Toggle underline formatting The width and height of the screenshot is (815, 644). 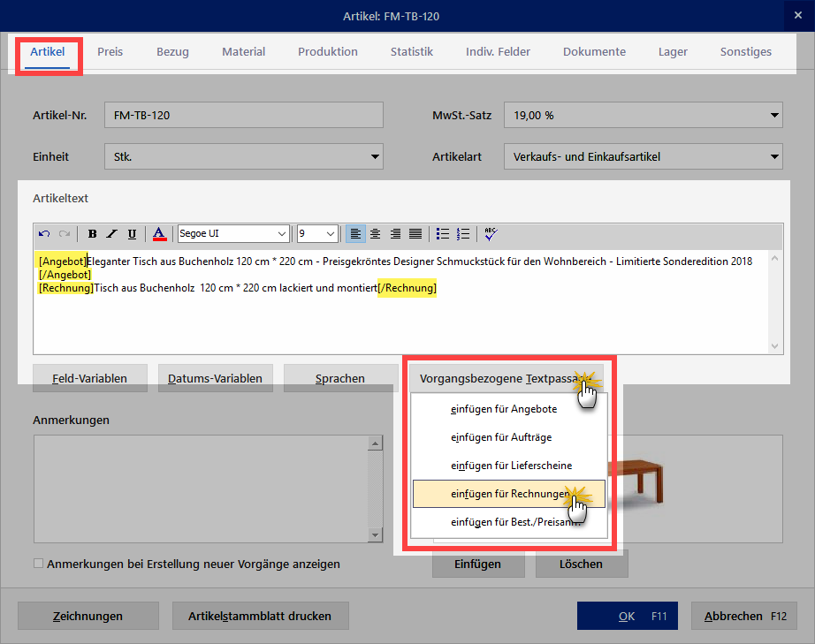pos(132,234)
